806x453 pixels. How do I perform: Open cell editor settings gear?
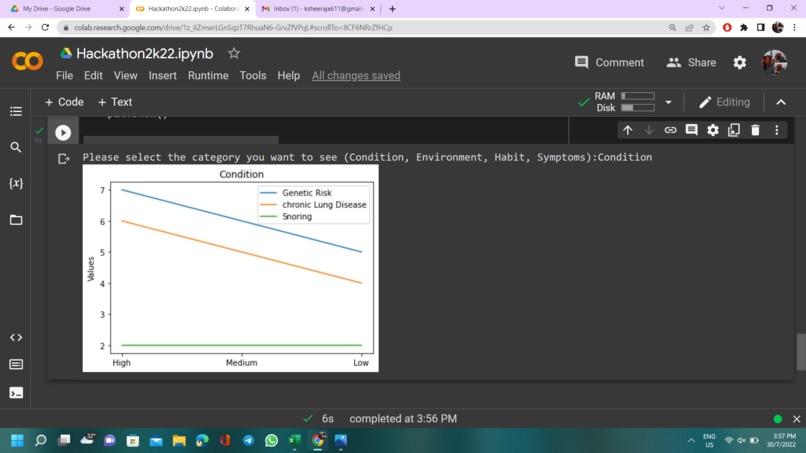pos(712,130)
